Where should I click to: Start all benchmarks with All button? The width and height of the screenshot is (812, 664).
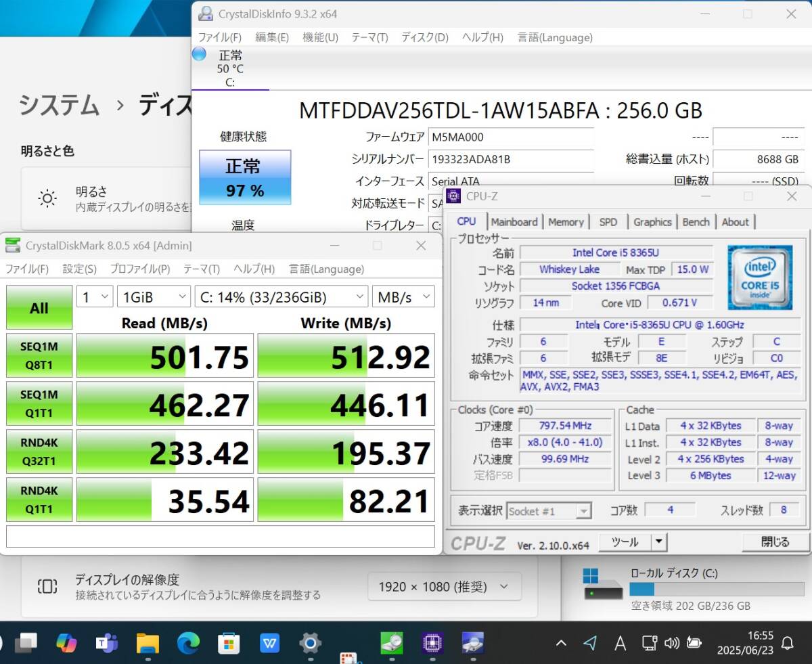(39, 308)
